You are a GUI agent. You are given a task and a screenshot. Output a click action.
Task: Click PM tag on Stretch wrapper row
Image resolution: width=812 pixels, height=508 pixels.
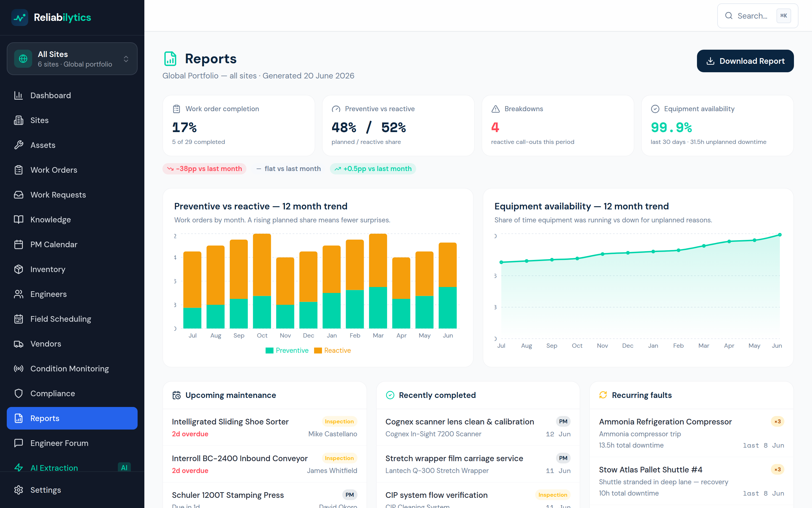coord(563,458)
